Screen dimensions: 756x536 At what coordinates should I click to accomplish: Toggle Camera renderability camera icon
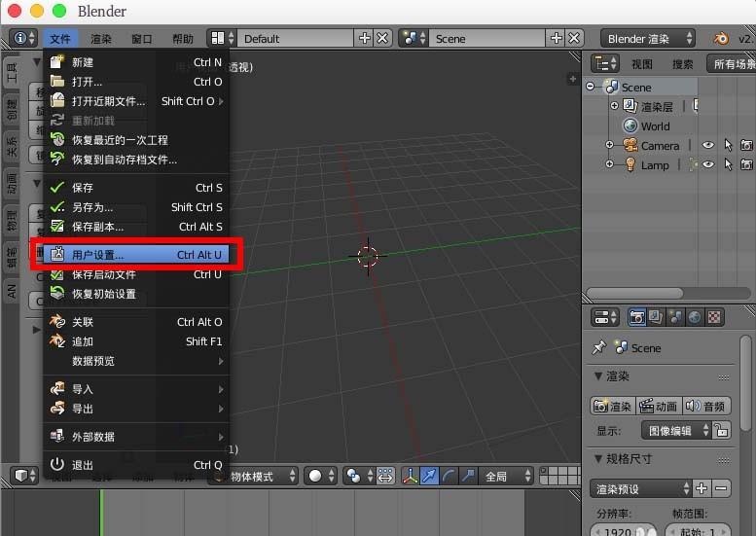point(746,145)
